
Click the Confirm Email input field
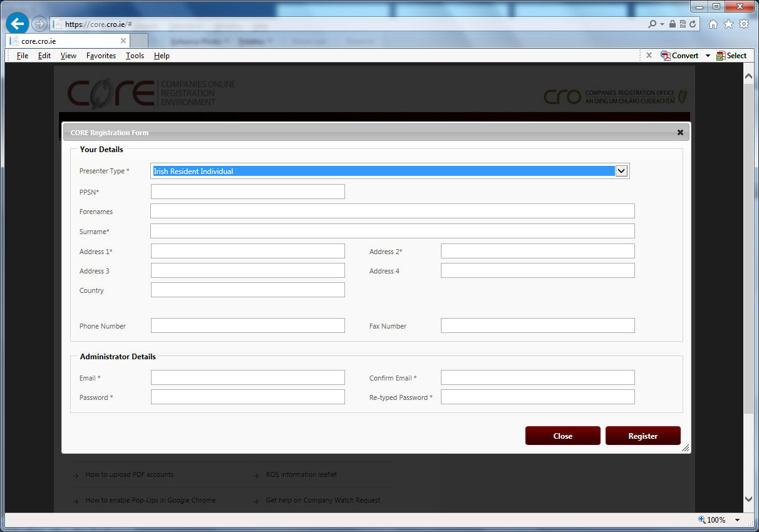538,377
